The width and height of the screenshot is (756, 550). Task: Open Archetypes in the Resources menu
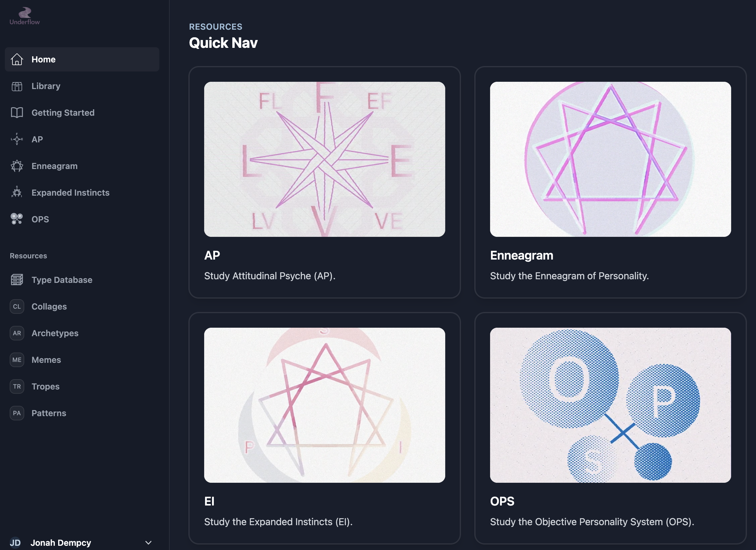point(55,333)
